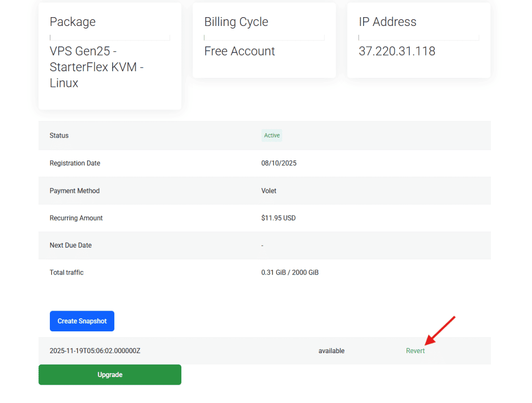Click the red arrow annotation
Viewport: 532px width, 403px height.
[440, 330]
